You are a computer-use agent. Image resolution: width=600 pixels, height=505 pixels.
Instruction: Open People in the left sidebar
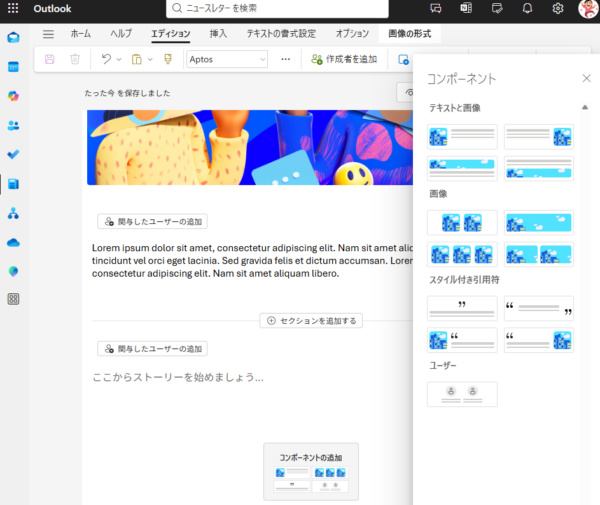14,125
